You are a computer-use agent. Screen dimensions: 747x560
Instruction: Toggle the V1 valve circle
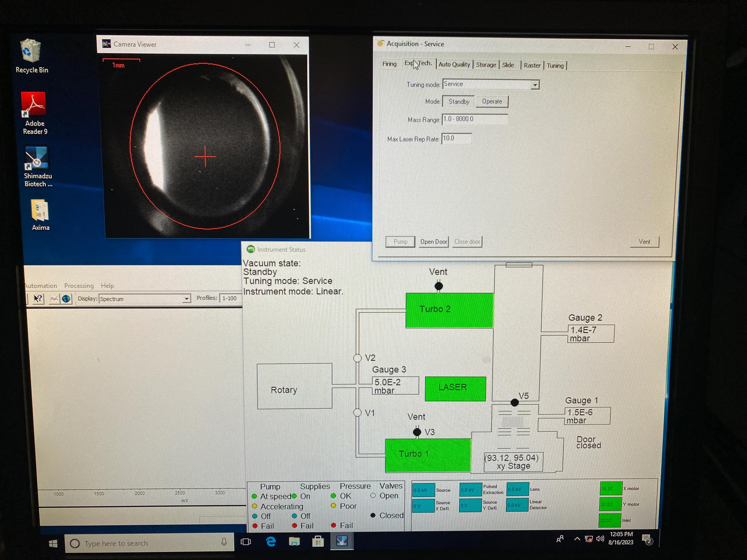click(357, 413)
